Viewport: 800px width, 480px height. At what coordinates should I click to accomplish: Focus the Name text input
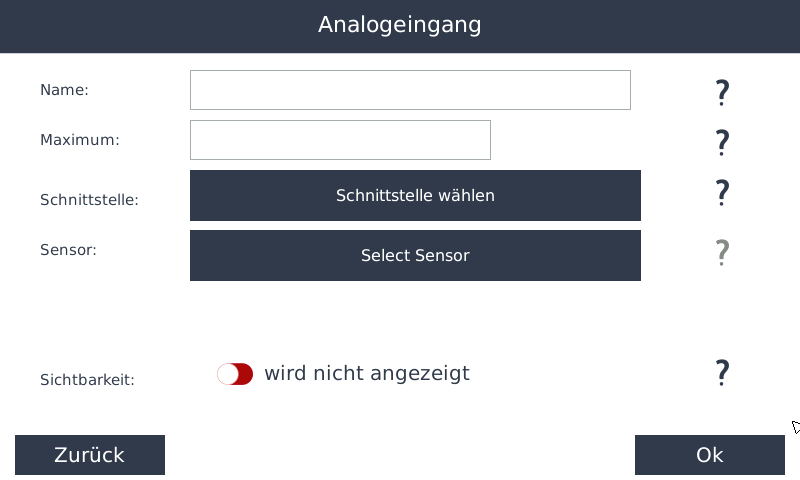coord(410,90)
